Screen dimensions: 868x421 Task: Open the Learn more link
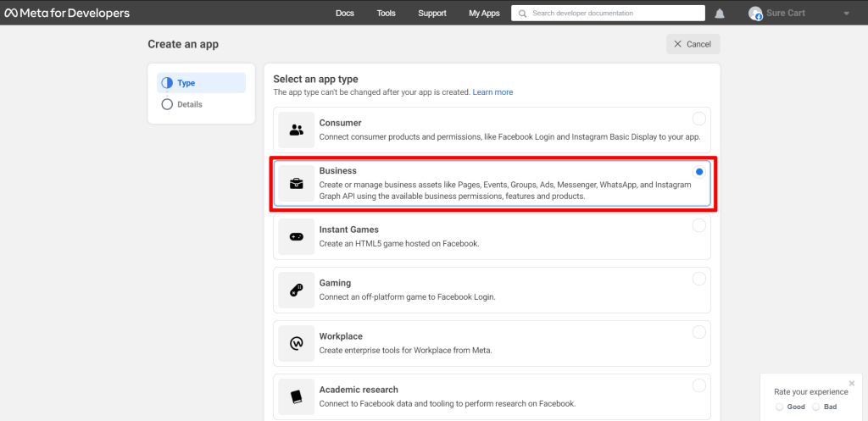point(492,92)
